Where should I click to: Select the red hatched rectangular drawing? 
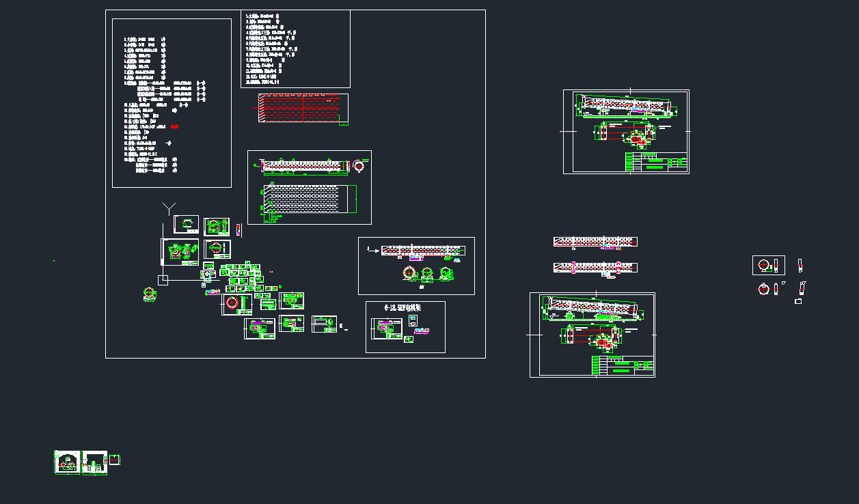[x=302, y=109]
